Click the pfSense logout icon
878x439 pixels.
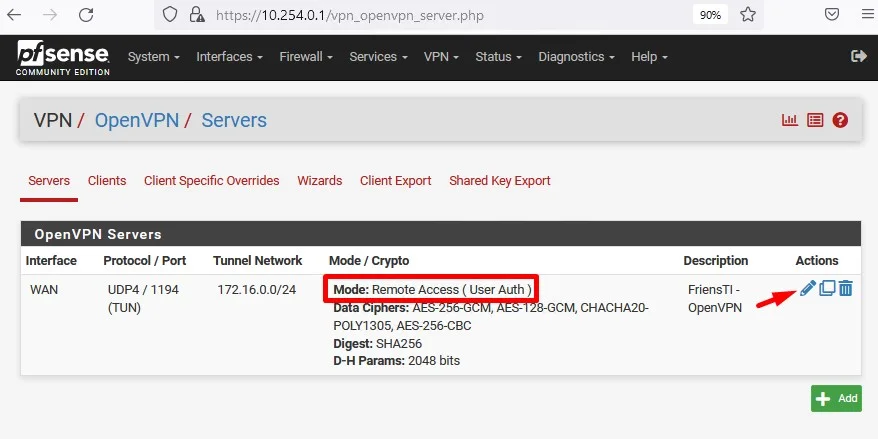[x=858, y=56]
